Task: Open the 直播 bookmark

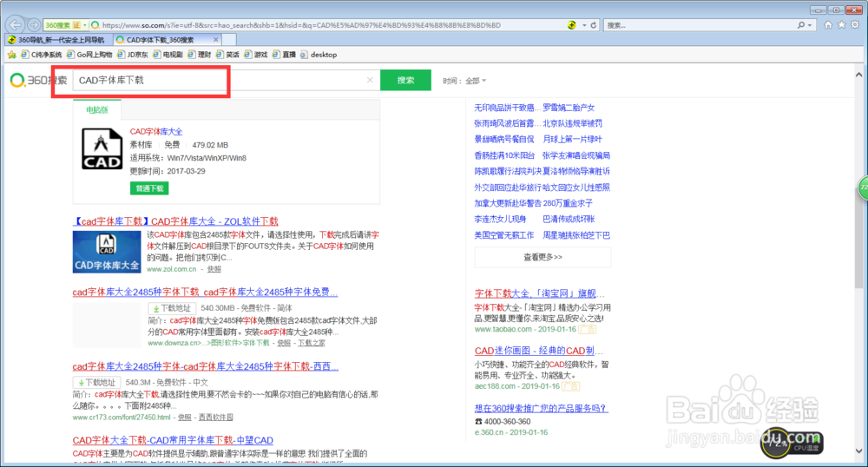Action: click(x=284, y=55)
